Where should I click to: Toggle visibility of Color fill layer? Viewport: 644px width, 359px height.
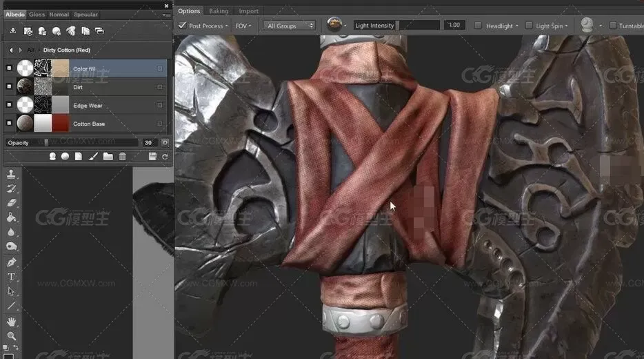click(x=9, y=68)
